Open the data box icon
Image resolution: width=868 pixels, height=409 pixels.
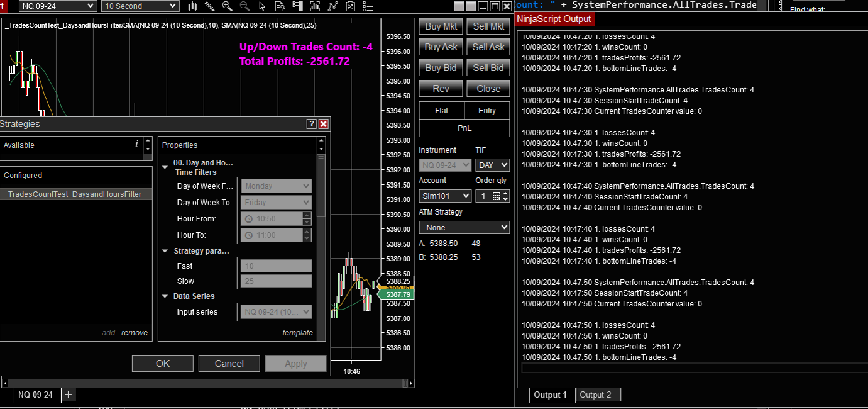pyautogui.click(x=280, y=7)
